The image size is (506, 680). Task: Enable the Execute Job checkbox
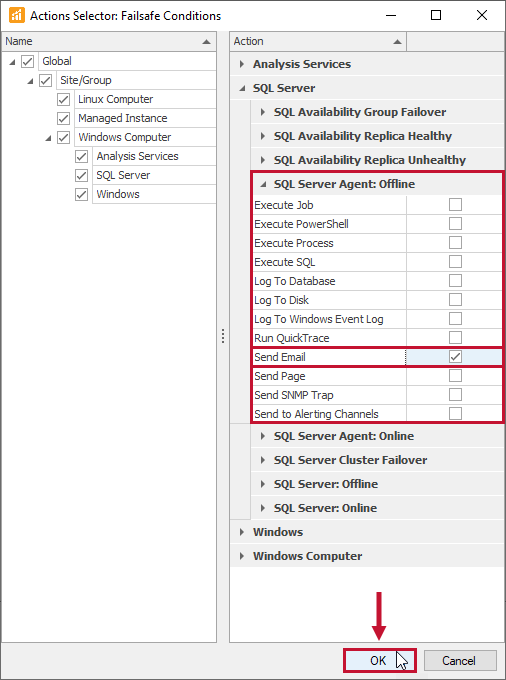tap(455, 205)
